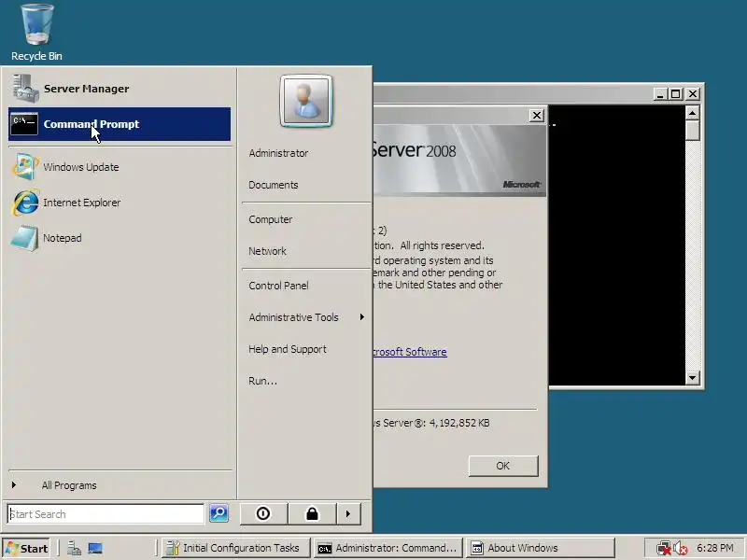Viewport: 747px width, 560px height.
Task: Switch to Administrator: Command Prompt taskbar button
Action: point(388,548)
